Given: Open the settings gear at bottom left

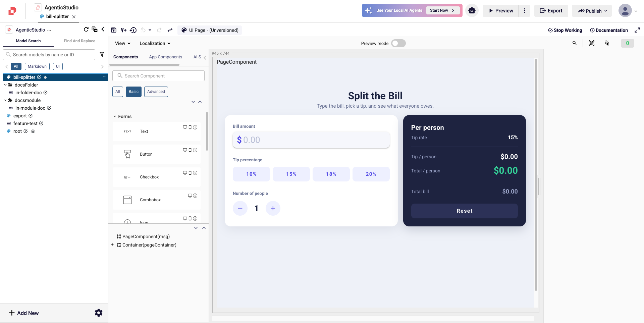Looking at the screenshot, I should (x=99, y=313).
